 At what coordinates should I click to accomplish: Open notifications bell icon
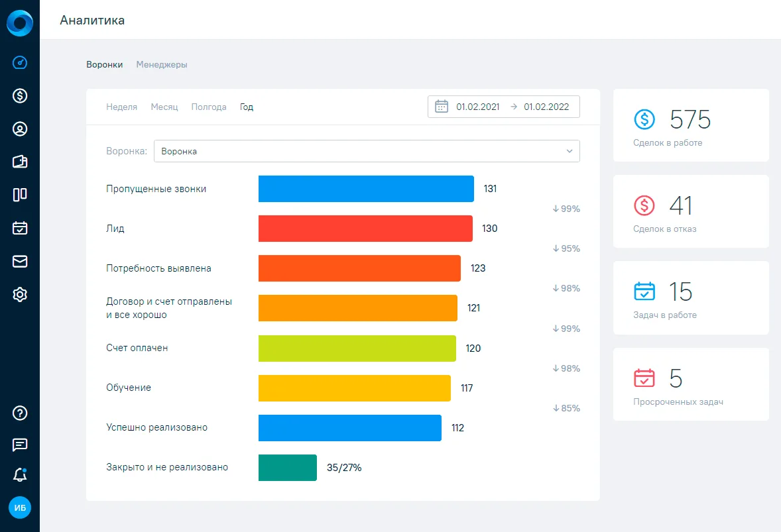[20, 475]
